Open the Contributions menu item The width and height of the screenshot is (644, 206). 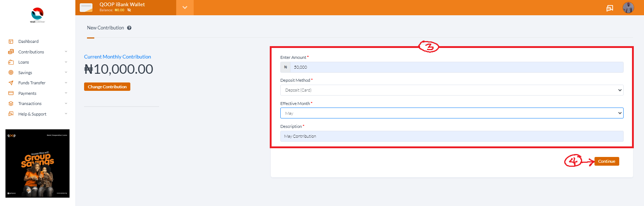[x=31, y=52]
